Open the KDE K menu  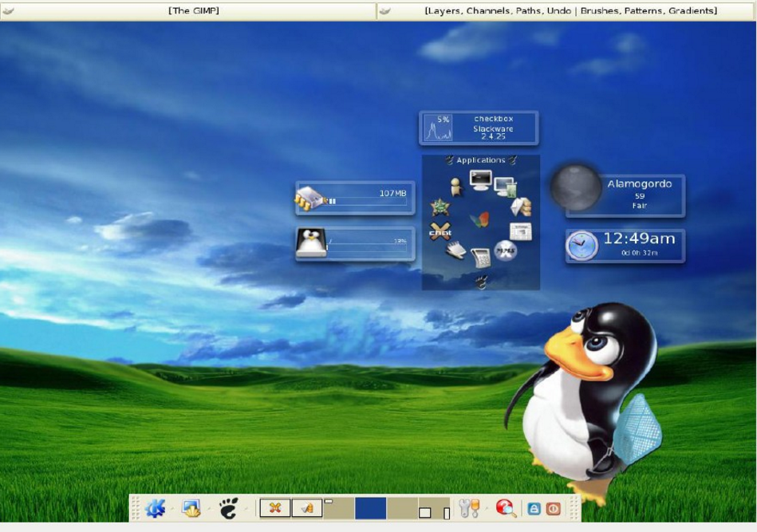click(155, 508)
